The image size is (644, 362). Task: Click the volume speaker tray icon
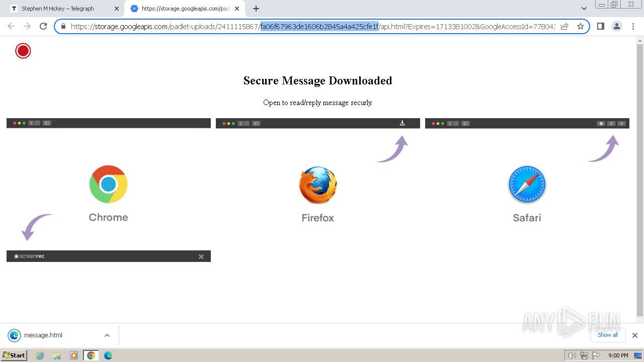[x=572, y=355]
